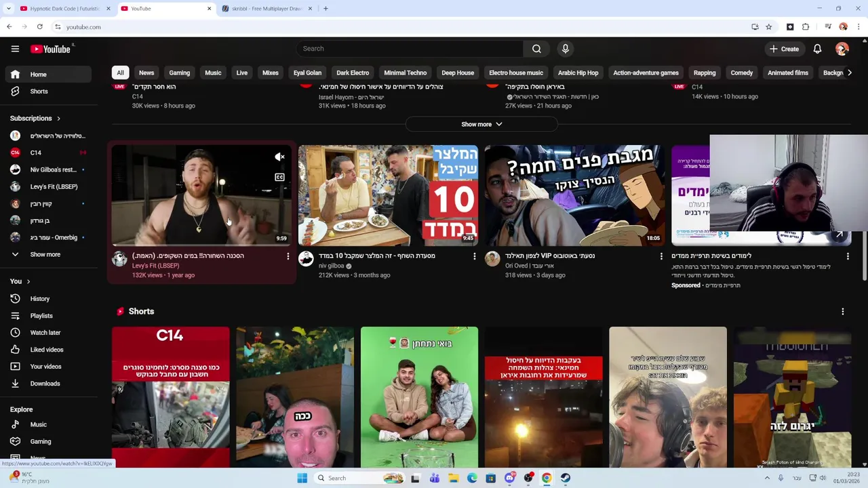Open Explore Gaming in the sidebar
The image size is (868, 488).
47,442
